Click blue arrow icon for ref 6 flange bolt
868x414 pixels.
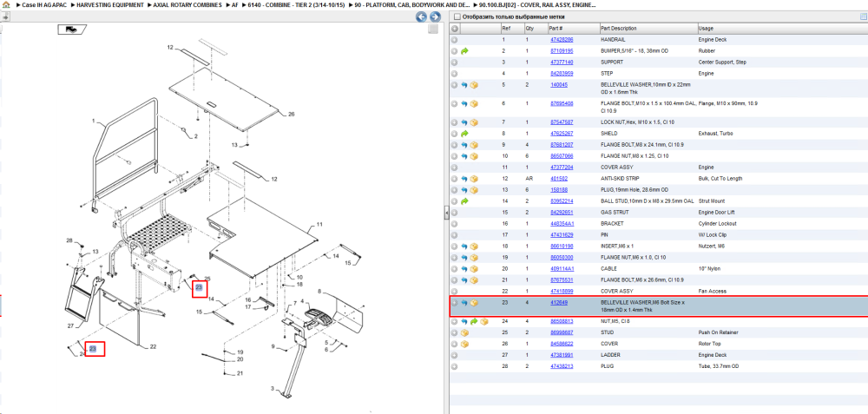click(x=464, y=104)
